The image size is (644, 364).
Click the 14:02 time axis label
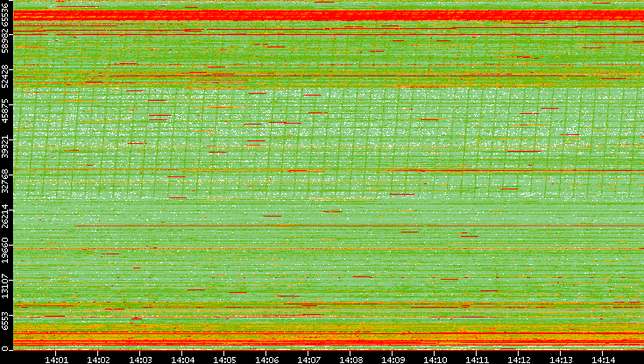pyautogui.click(x=98, y=360)
